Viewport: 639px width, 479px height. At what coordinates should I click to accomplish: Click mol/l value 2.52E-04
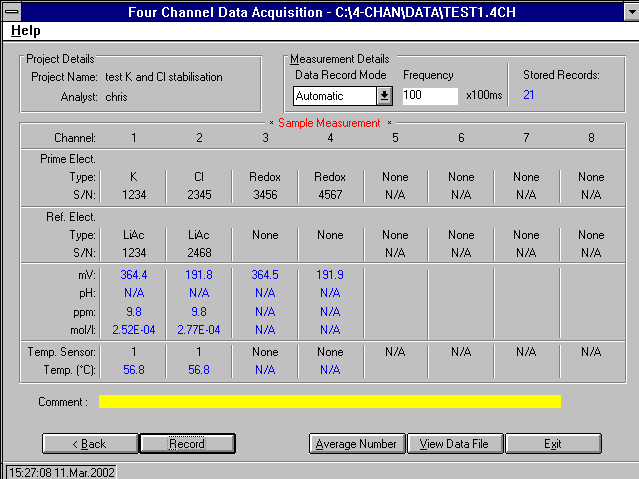(134, 330)
